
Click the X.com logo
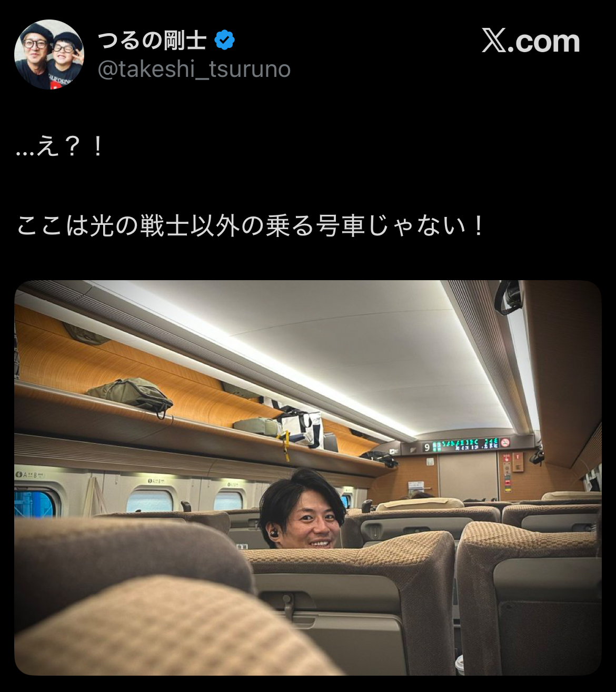[531, 41]
